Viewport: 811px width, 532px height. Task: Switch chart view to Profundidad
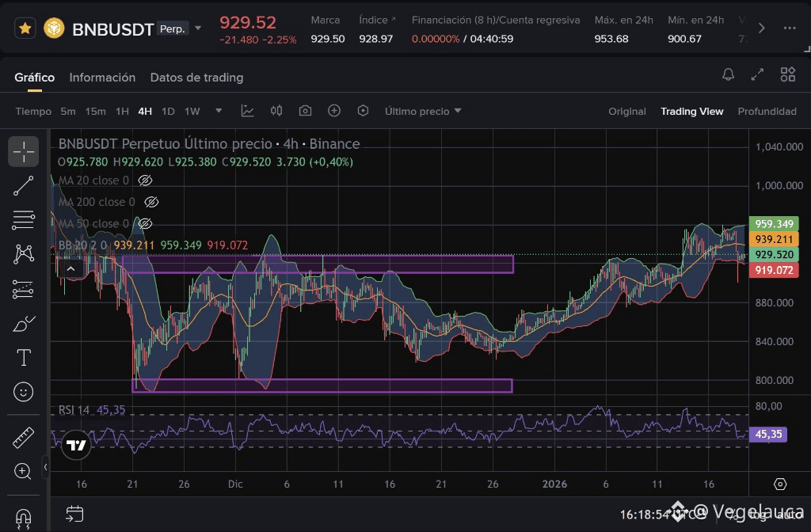coord(767,112)
